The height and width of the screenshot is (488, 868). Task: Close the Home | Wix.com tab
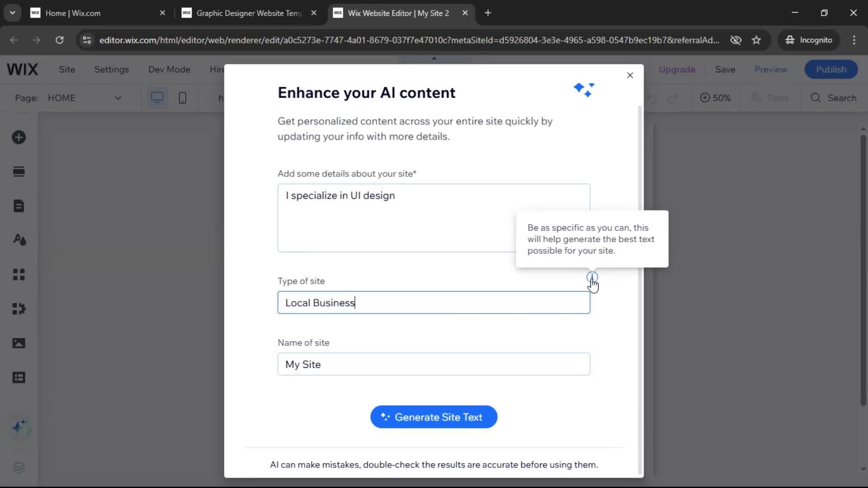point(162,13)
